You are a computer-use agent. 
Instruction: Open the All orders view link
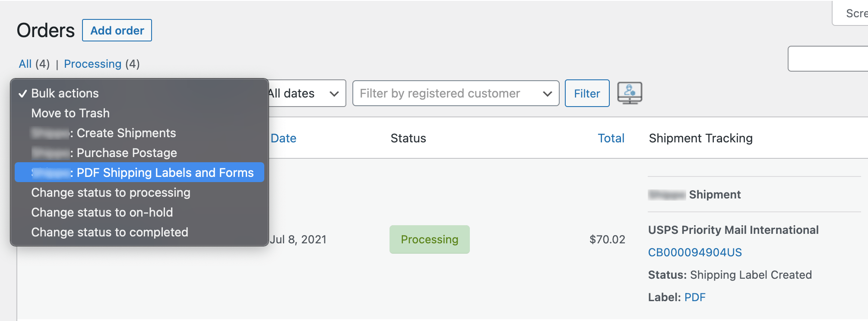(25, 64)
